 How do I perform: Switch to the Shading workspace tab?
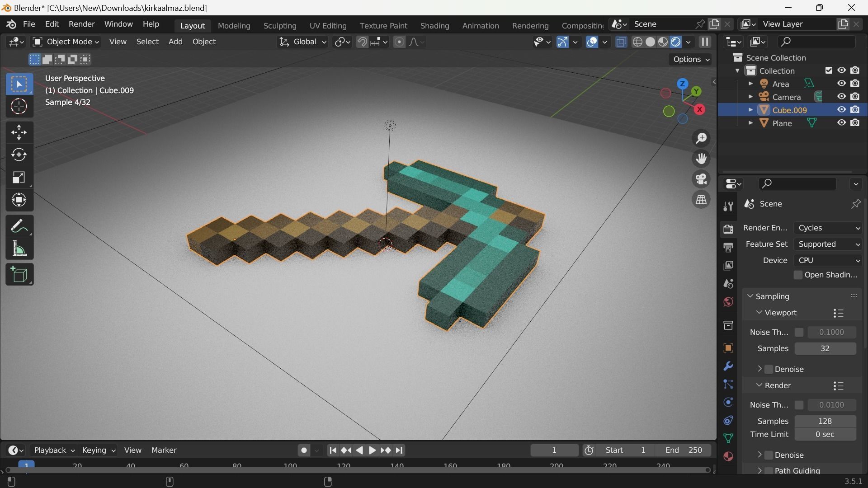pyautogui.click(x=434, y=26)
